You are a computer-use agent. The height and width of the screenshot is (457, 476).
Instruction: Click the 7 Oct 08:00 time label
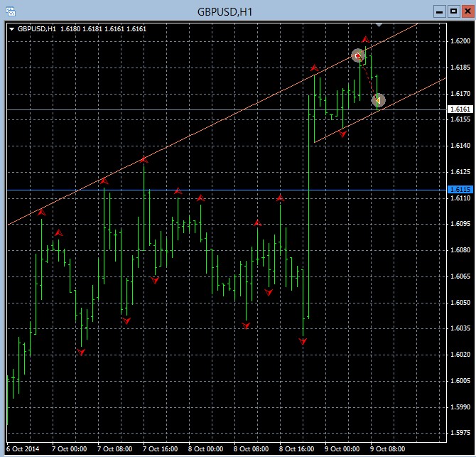(x=115, y=448)
